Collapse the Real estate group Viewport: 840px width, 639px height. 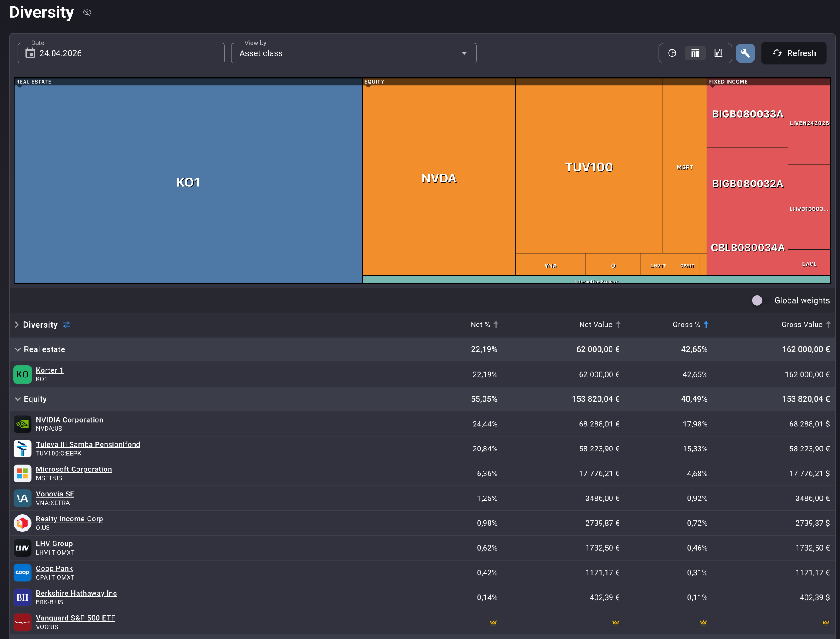[18, 349]
